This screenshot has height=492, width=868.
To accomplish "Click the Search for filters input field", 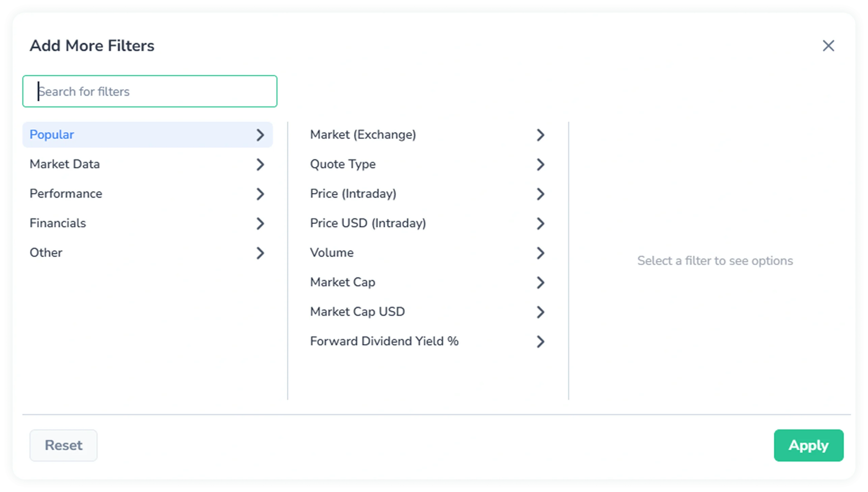I will pos(150,91).
